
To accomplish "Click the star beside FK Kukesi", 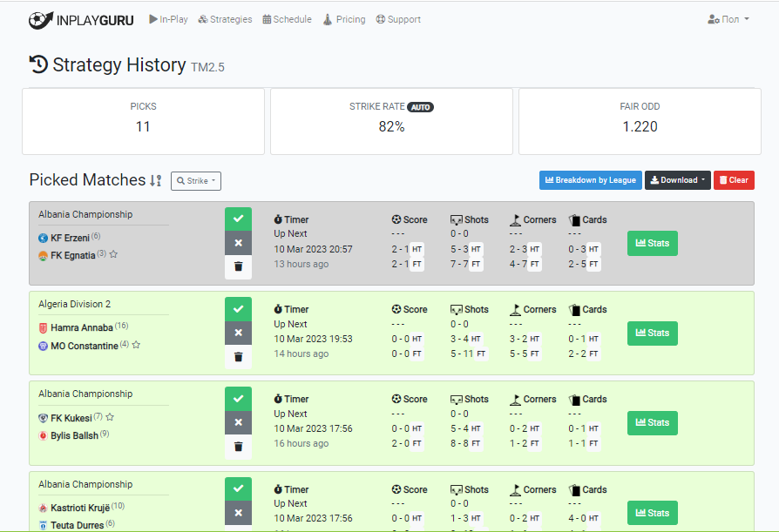I will [x=110, y=418].
